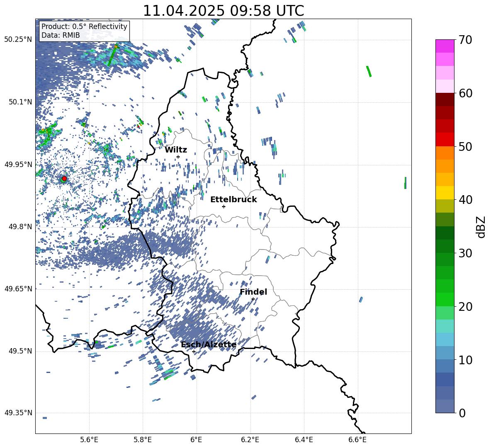Click the 50.25°N latitude label
Screen dimensions: 491x448
(x=18, y=40)
